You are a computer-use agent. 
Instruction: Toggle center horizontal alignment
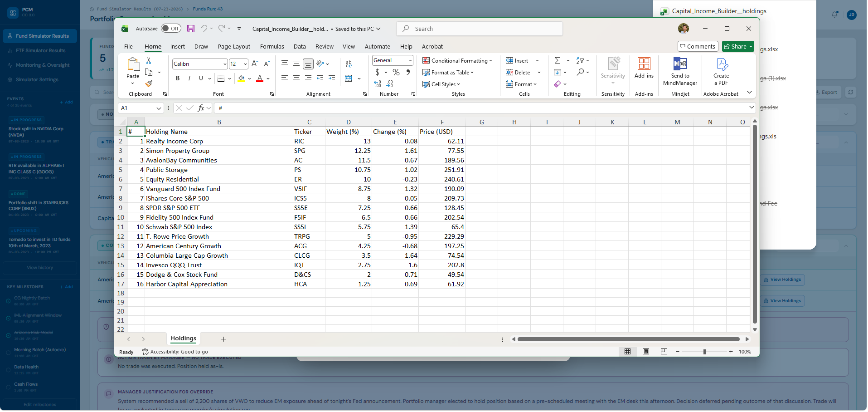[x=296, y=78]
